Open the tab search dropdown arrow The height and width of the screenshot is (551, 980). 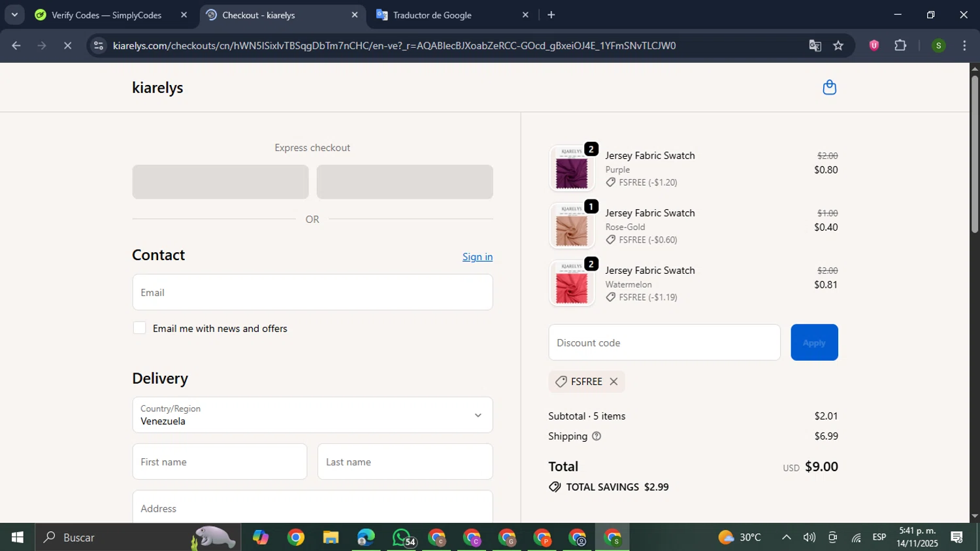(x=14, y=14)
